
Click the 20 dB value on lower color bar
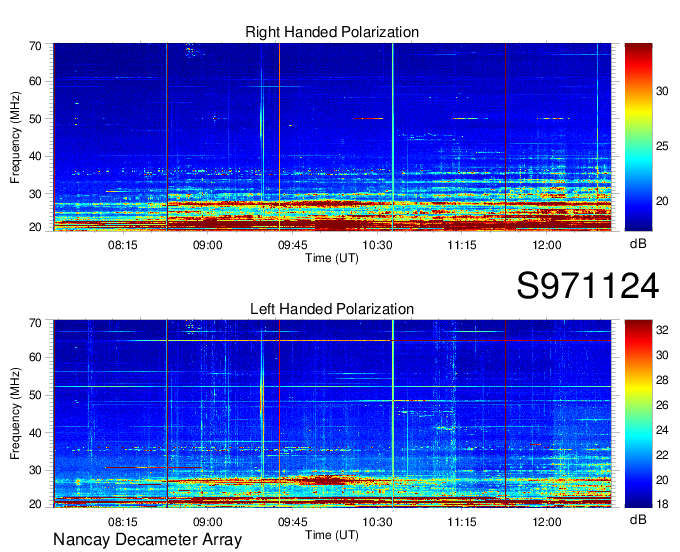pos(662,480)
